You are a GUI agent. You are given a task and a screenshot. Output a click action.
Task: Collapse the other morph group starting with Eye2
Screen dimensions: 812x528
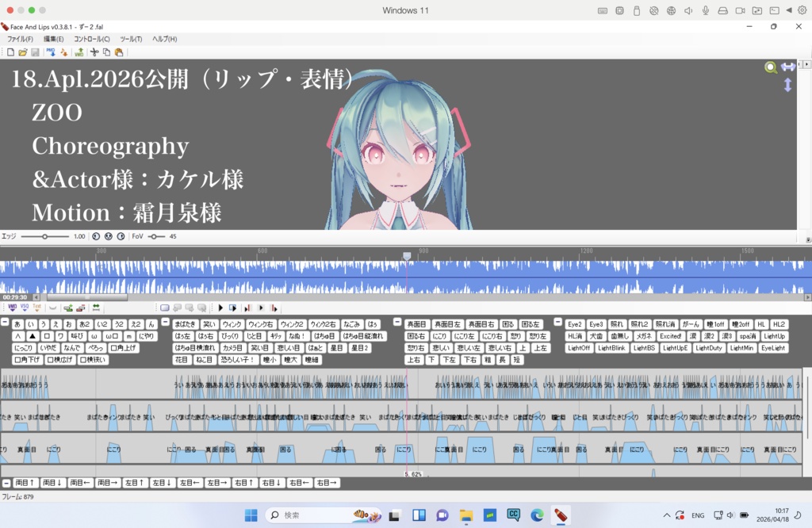557,322
